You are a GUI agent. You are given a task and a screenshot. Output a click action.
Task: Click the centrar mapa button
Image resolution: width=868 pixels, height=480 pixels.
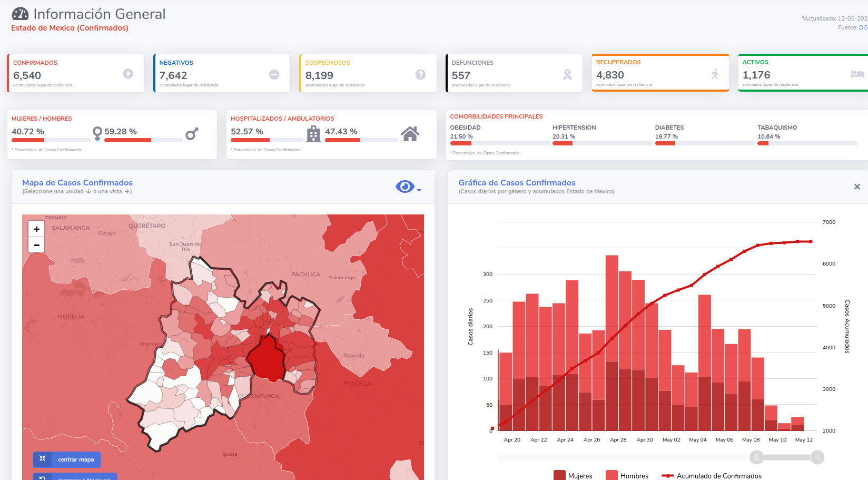(x=67, y=459)
